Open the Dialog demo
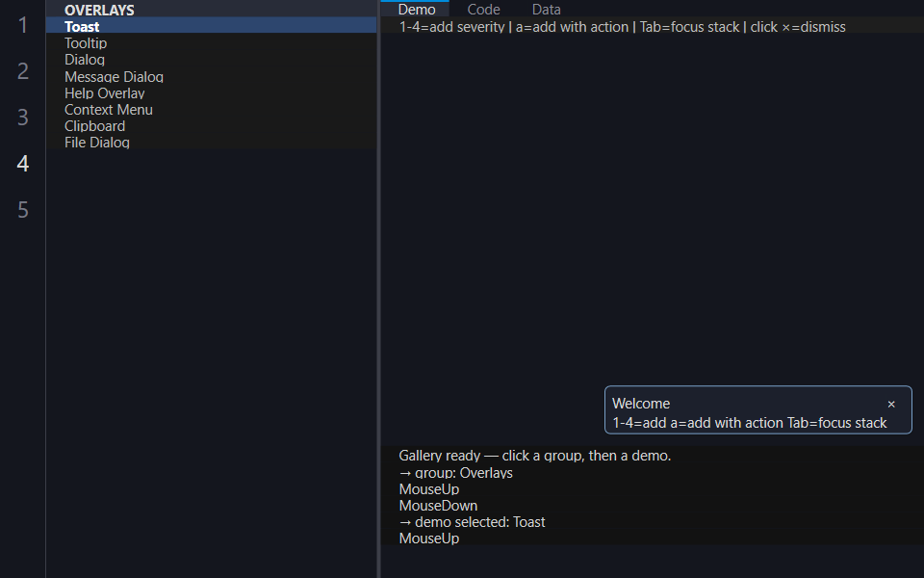This screenshot has height=578, width=924. pos(211,60)
